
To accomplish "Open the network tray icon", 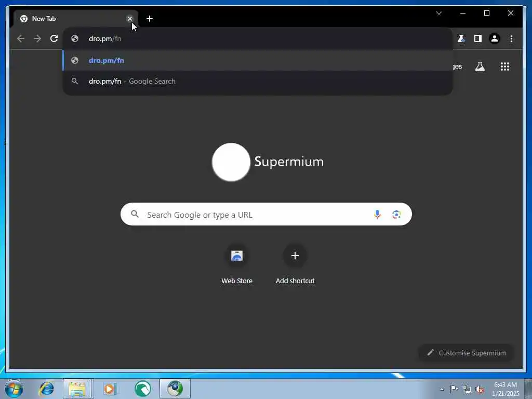I will click(x=467, y=389).
